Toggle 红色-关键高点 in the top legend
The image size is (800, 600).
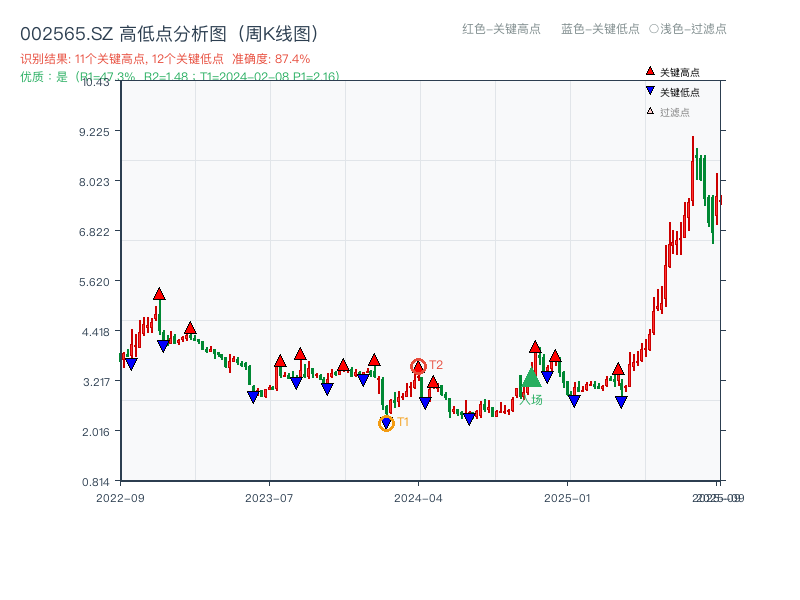501,29
